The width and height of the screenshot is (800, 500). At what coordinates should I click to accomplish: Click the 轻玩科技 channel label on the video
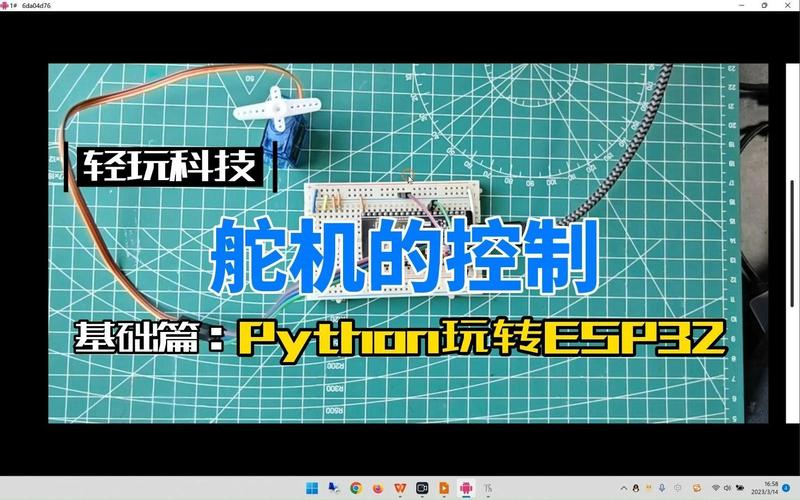(170, 166)
